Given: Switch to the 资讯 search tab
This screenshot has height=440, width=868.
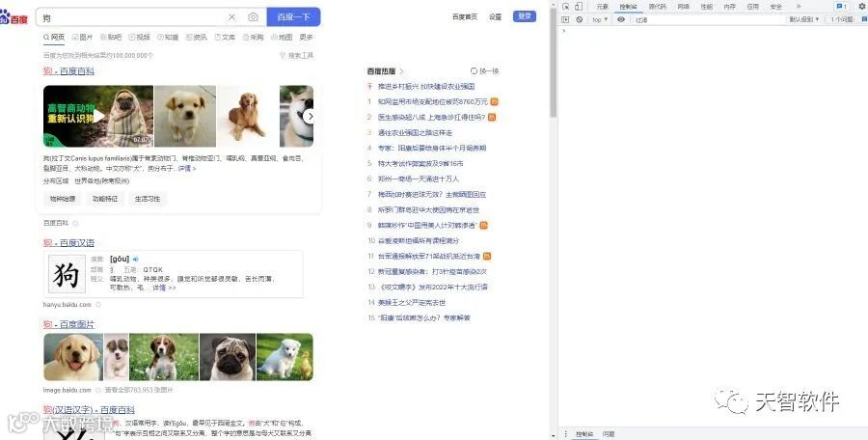Looking at the screenshot, I should [197, 37].
